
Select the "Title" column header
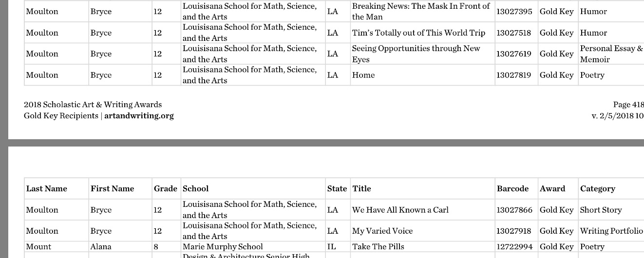click(x=361, y=189)
